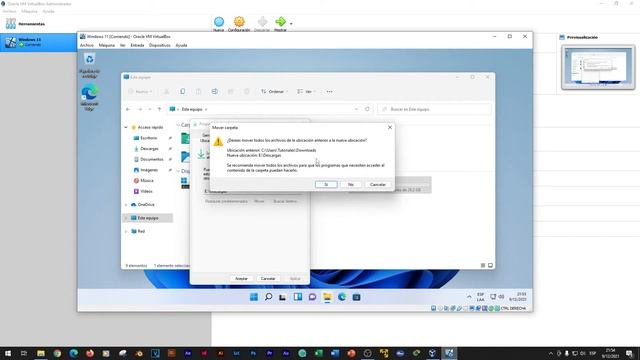This screenshot has width=640, height=360.
Task: Click the guest taskbar Chat icon
Action: 312,297
